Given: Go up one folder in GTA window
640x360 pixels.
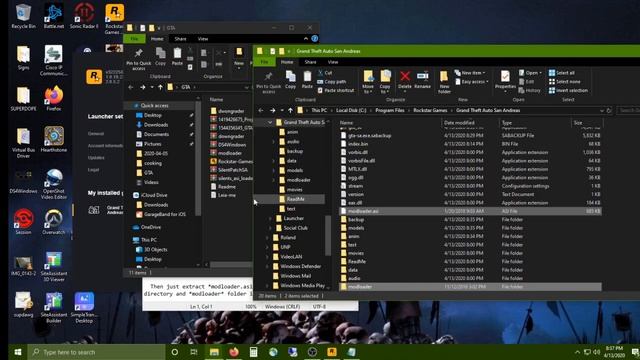Looking at the screenshot, I should click(x=160, y=87).
